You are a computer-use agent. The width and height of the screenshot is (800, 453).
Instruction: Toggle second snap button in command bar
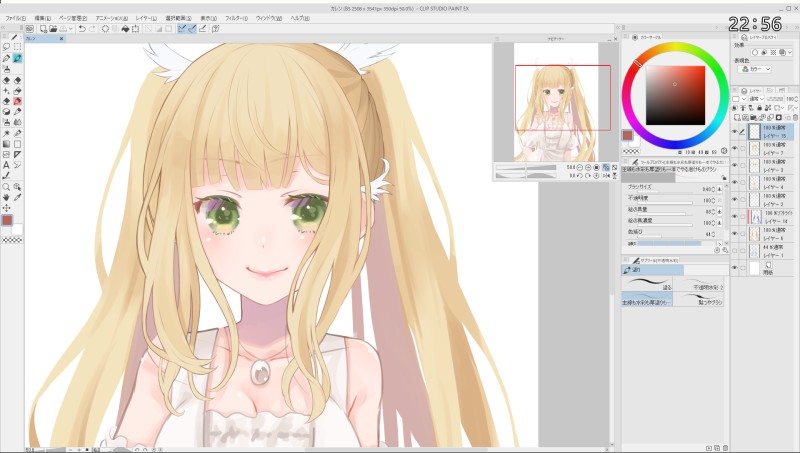click(192, 29)
